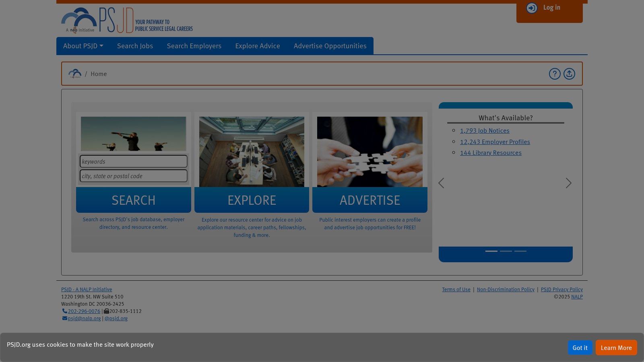Click the envelope email icon in footer
The image size is (644, 362).
pos(64,318)
